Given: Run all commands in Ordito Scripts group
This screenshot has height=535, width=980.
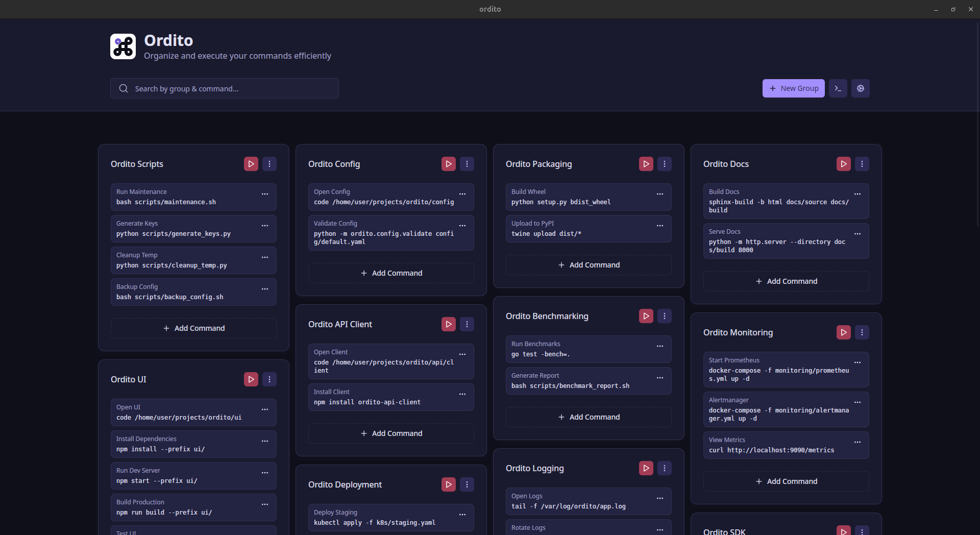Looking at the screenshot, I should click(x=251, y=164).
